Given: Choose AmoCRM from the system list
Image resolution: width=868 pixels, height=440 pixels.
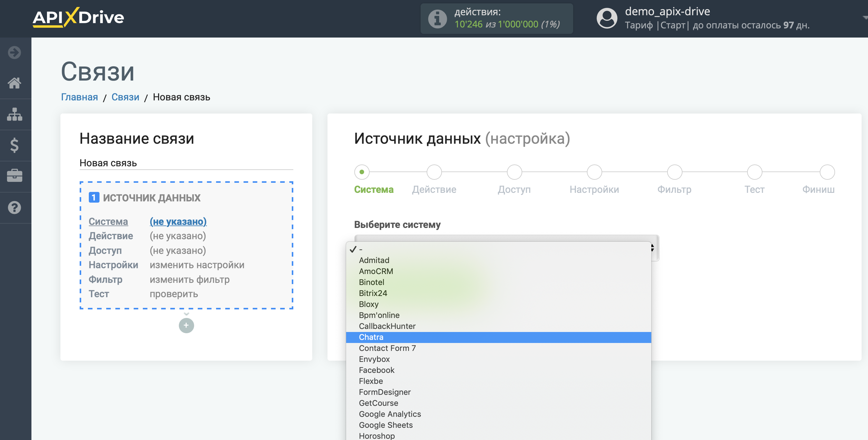Looking at the screenshot, I should coord(499,272).
